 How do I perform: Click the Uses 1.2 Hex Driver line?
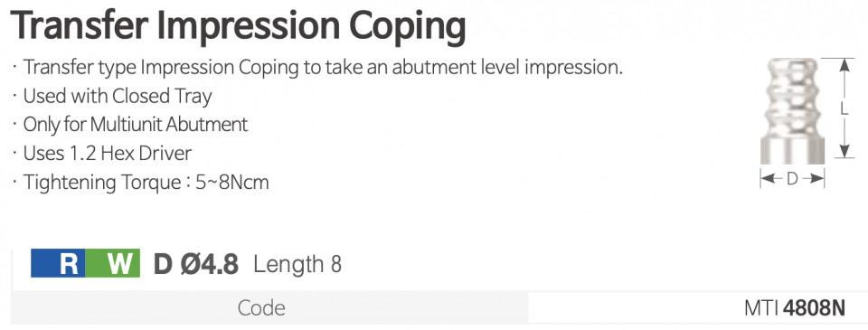pos(107,154)
